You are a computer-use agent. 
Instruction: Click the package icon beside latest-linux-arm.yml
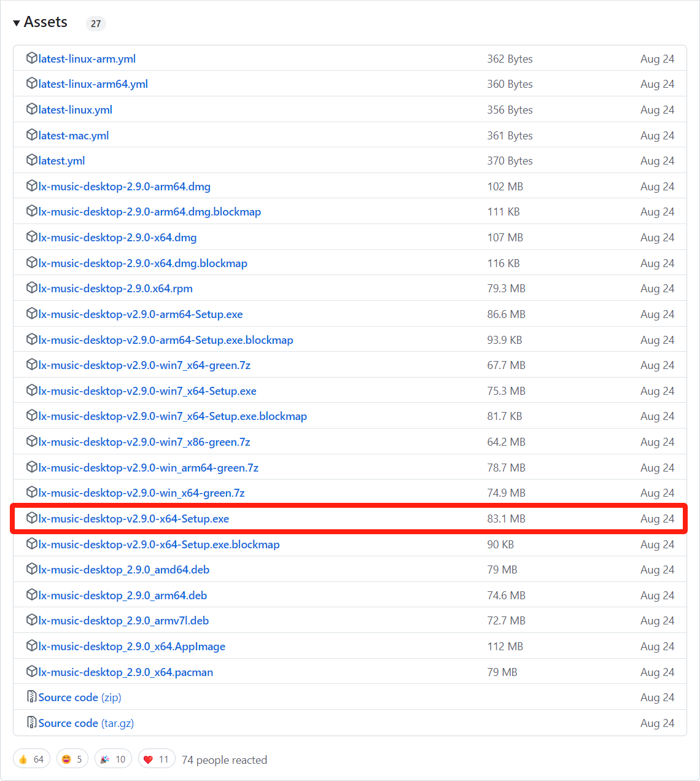coord(32,58)
